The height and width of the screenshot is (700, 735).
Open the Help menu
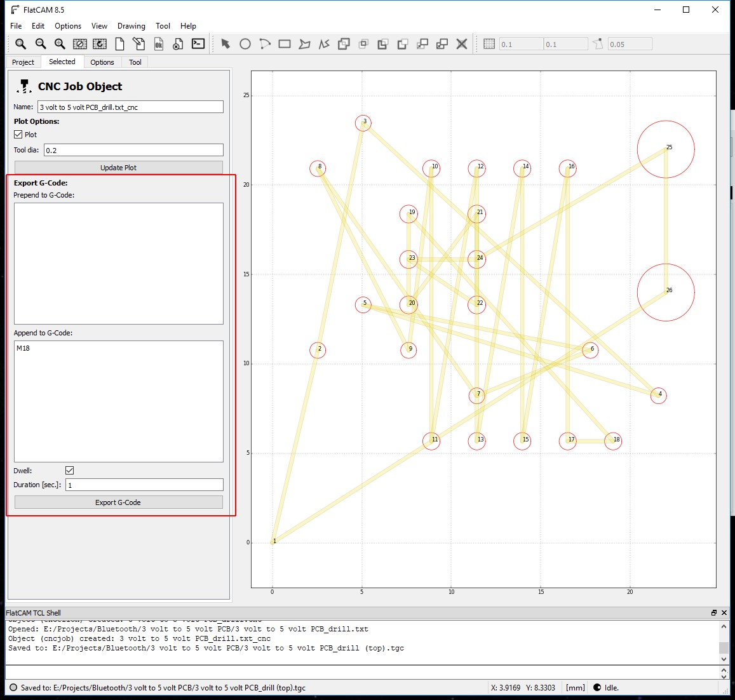click(189, 26)
